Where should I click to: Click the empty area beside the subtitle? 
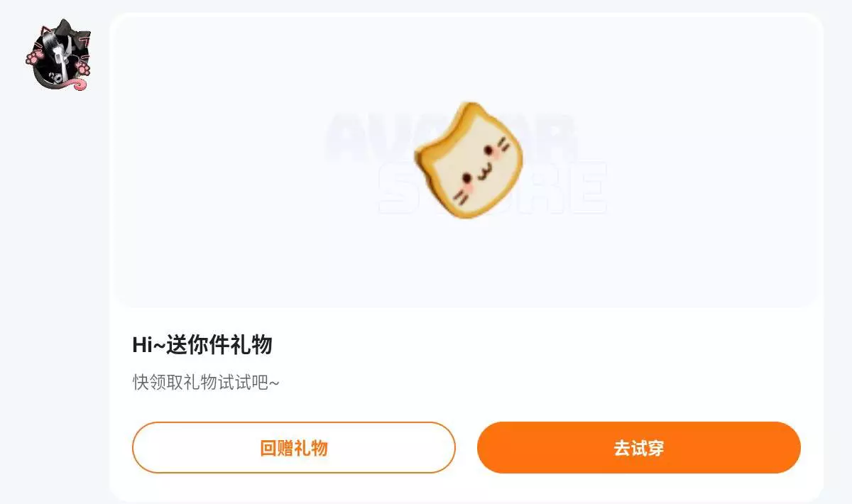(x=540, y=382)
